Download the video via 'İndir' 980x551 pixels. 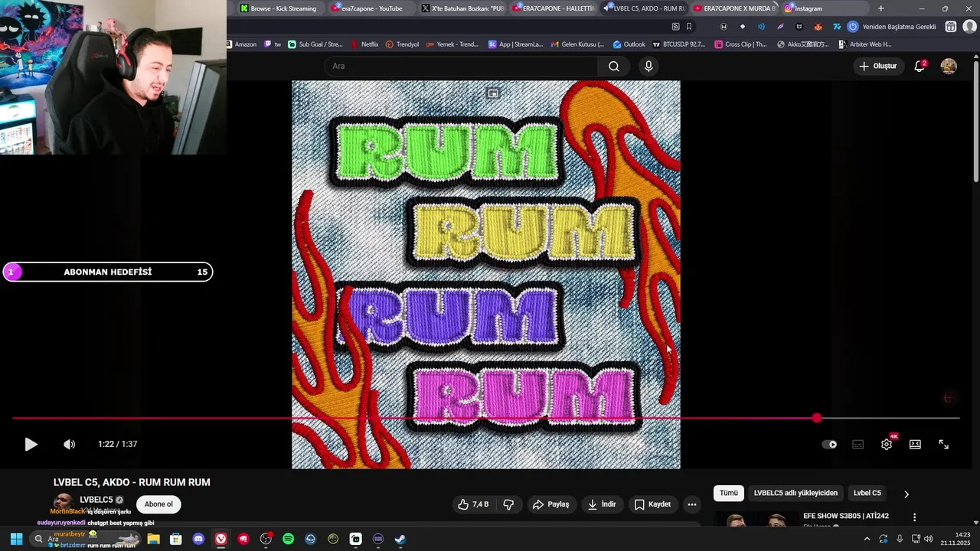(602, 504)
